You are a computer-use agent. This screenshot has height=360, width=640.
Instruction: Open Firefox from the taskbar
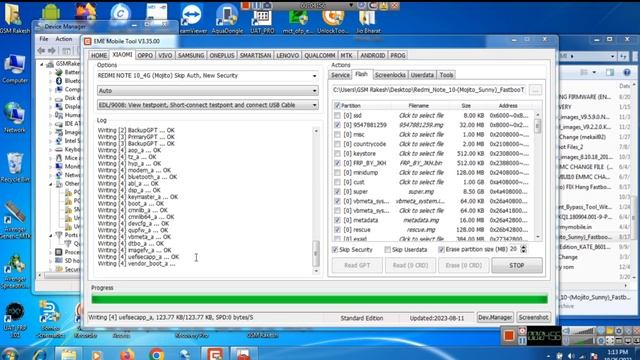127,354
